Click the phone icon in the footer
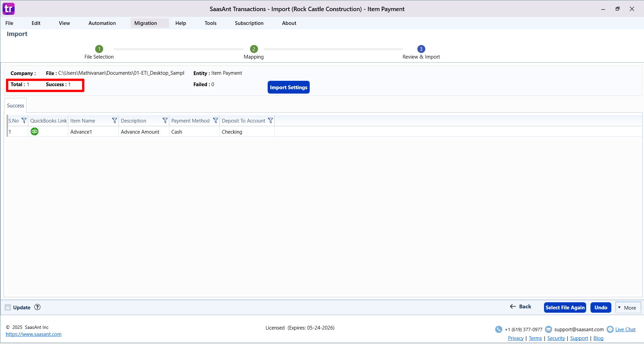Viewport: 644px width, 344px height. click(499, 329)
